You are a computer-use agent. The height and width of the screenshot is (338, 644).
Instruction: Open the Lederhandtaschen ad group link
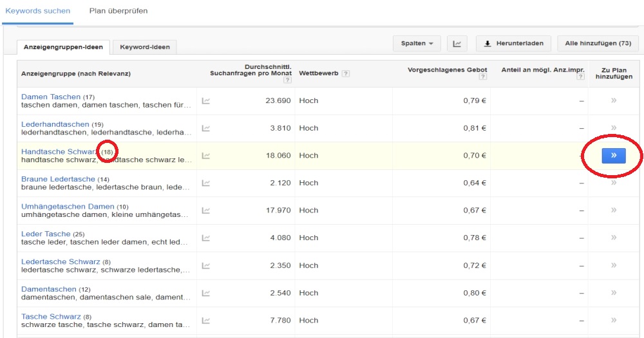coord(55,124)
